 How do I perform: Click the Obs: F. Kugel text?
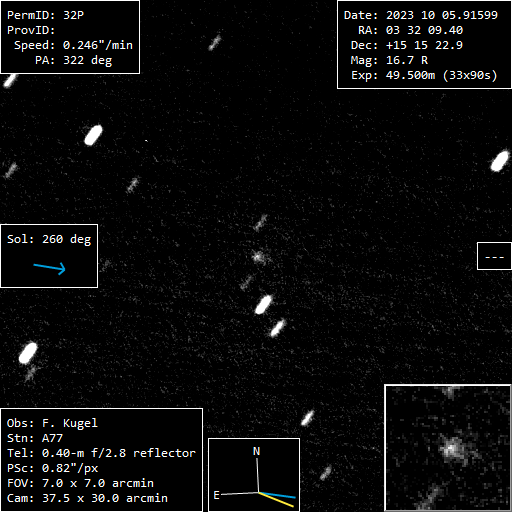click(52, 423)
